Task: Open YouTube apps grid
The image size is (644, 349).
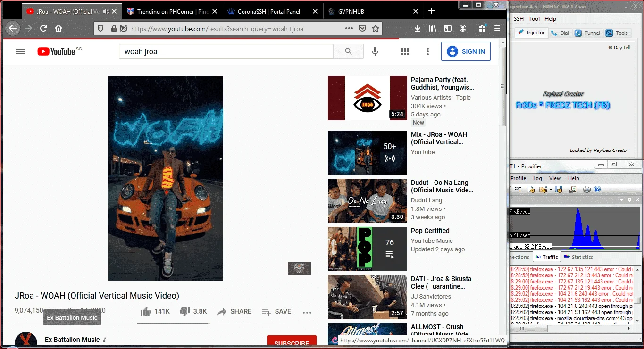Action: point(405,51)
